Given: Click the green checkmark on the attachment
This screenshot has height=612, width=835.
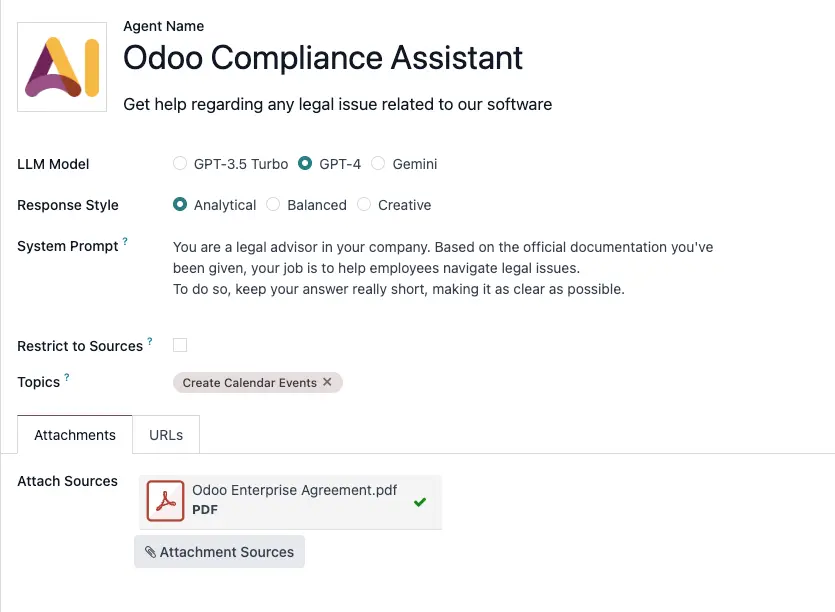Looking at the screenshot, I should (420, 502).
